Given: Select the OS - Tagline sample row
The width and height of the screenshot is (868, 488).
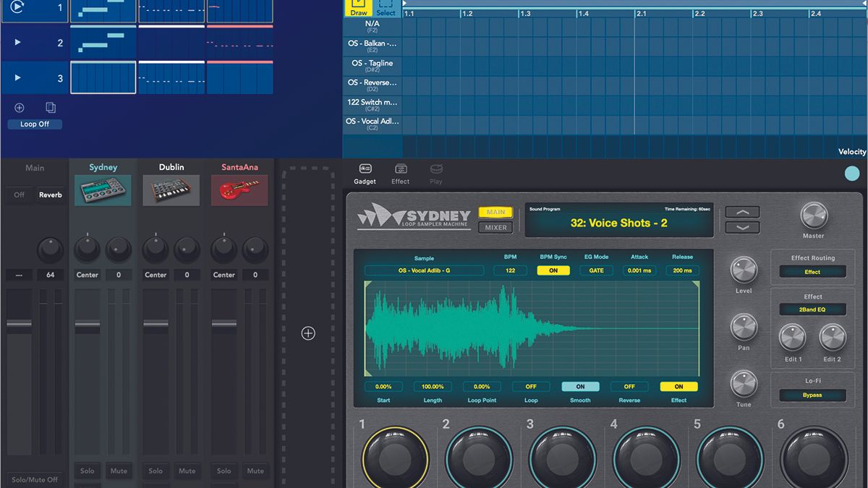Looking at the screenshot, I should (x=371, y=64).
